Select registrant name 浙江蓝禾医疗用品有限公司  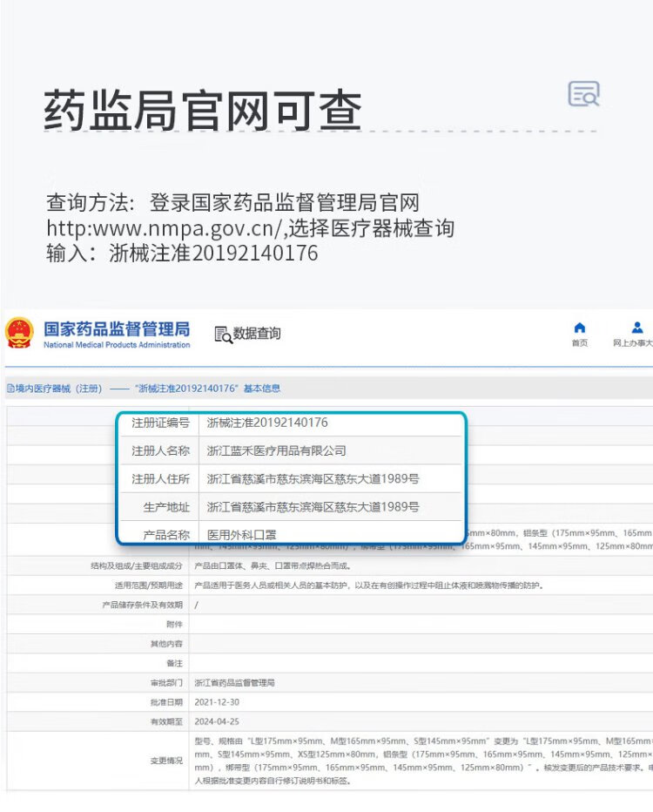pyautogui.click(x=276, y=450)
